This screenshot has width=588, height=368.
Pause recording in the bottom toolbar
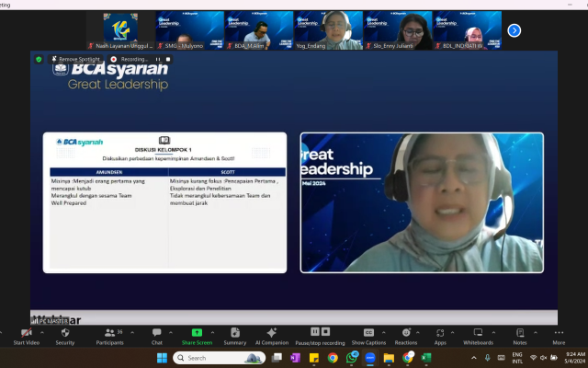pos(315,331)
